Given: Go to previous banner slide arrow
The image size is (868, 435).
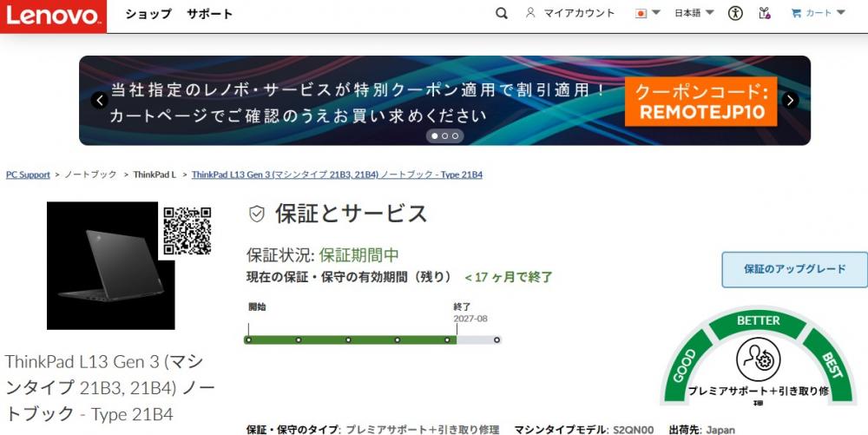Looking at the screenshot, I should (100, 100).
